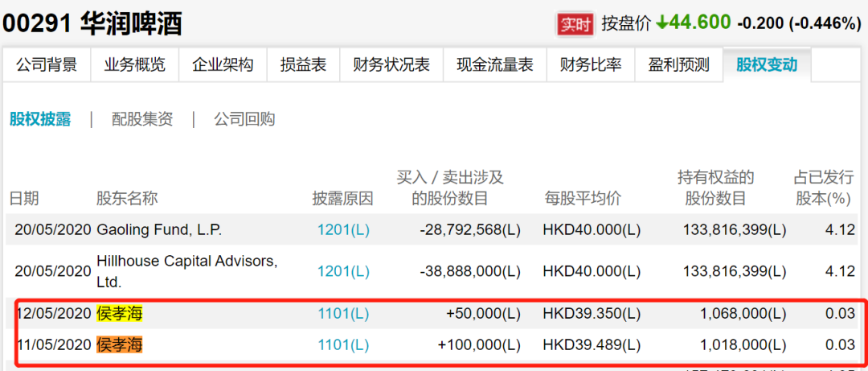Click the 股东名称 column header
This screenshot has height=371, width=868.
[x=127, y=199]
